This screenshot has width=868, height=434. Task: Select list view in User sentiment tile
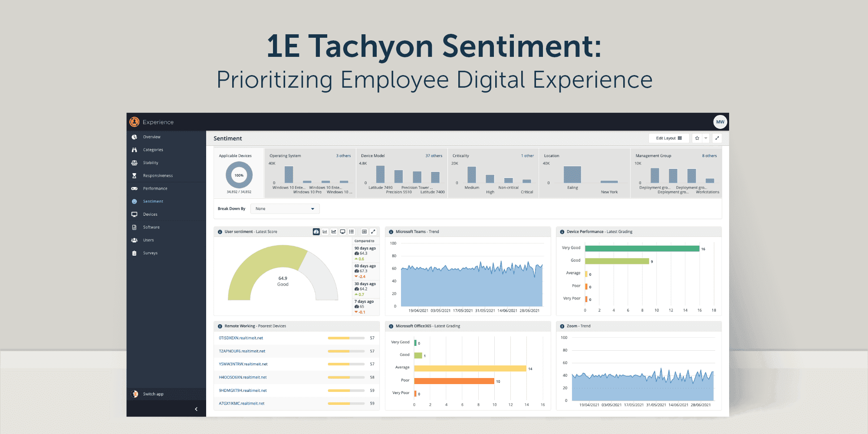pos(352,232)
